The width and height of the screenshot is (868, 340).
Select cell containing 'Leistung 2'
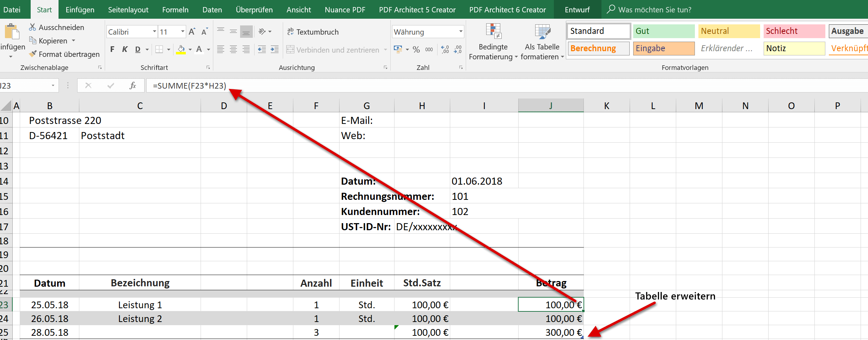[140, 318]
